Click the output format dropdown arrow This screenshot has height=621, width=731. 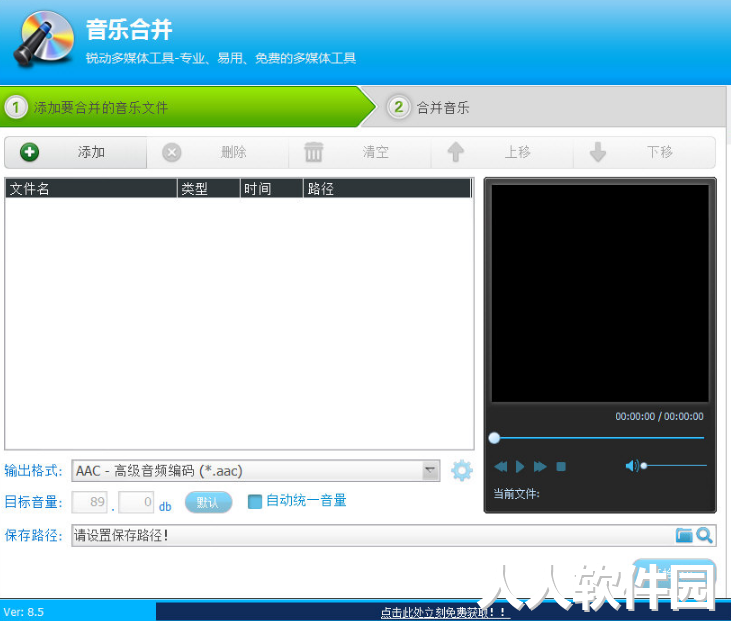click(x=430, y=471)
